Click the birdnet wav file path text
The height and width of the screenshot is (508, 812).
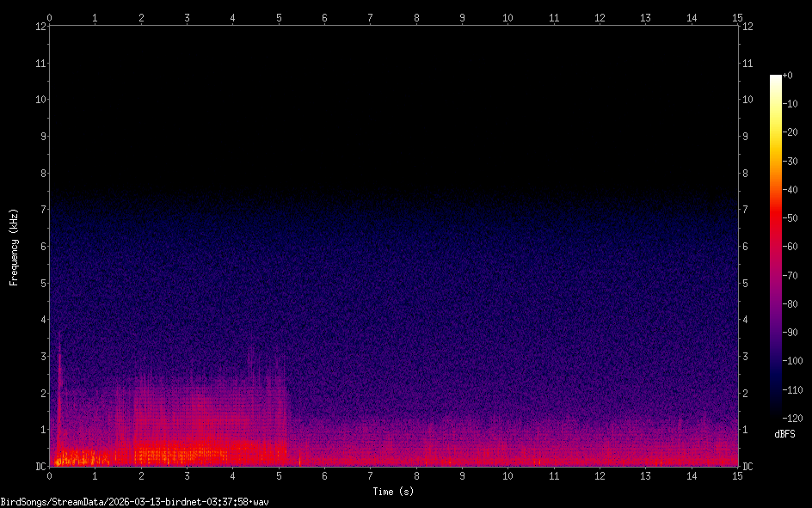[135, 501]
